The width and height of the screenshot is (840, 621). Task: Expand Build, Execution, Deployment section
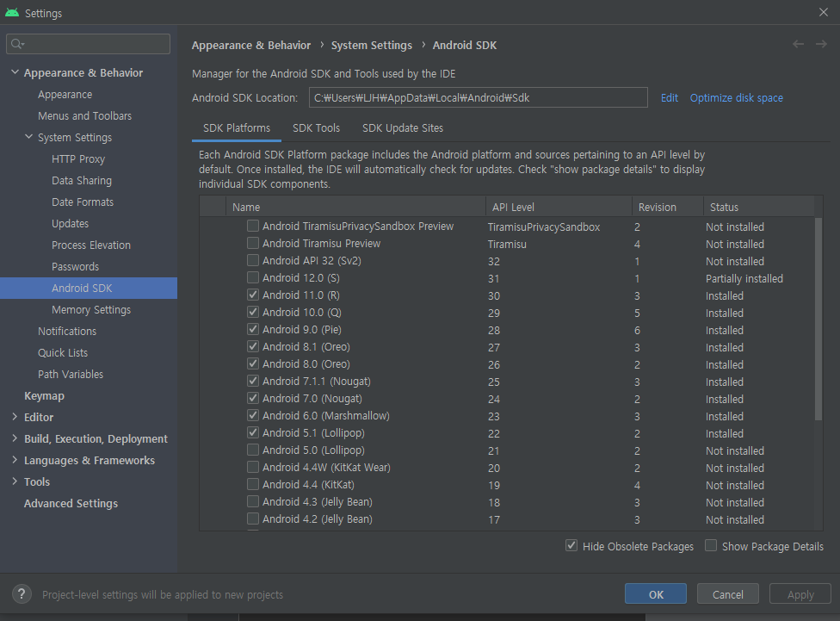pos(15,438)
